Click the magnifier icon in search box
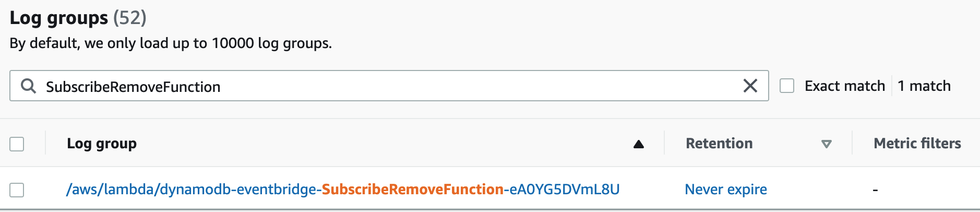Viewport: 980px width, 212px height. [28, 86]
